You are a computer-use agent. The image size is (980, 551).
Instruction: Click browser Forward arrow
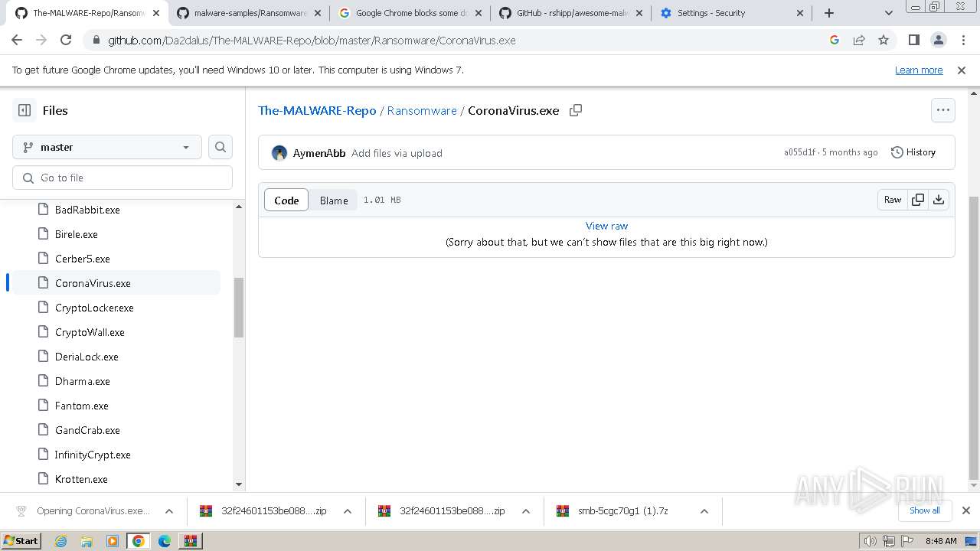pos(41,40)
